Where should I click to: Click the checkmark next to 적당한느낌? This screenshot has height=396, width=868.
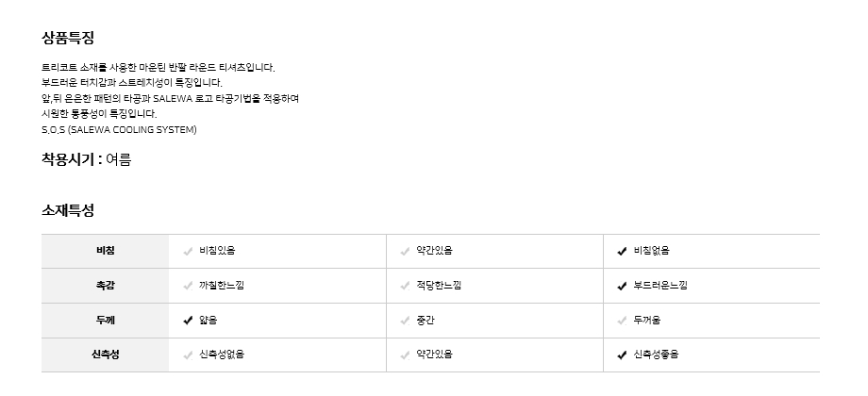[x=405, y=286]
